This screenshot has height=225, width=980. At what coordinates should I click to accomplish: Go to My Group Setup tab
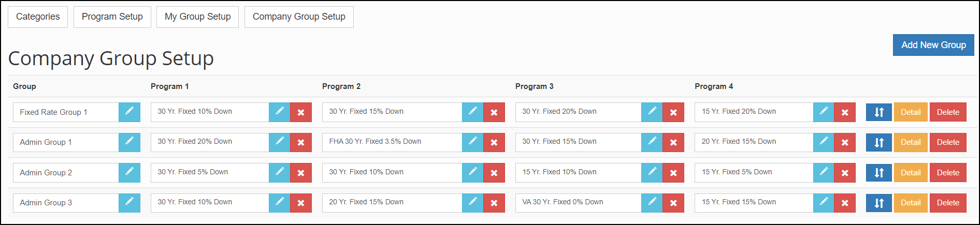[x=198, y=17]
